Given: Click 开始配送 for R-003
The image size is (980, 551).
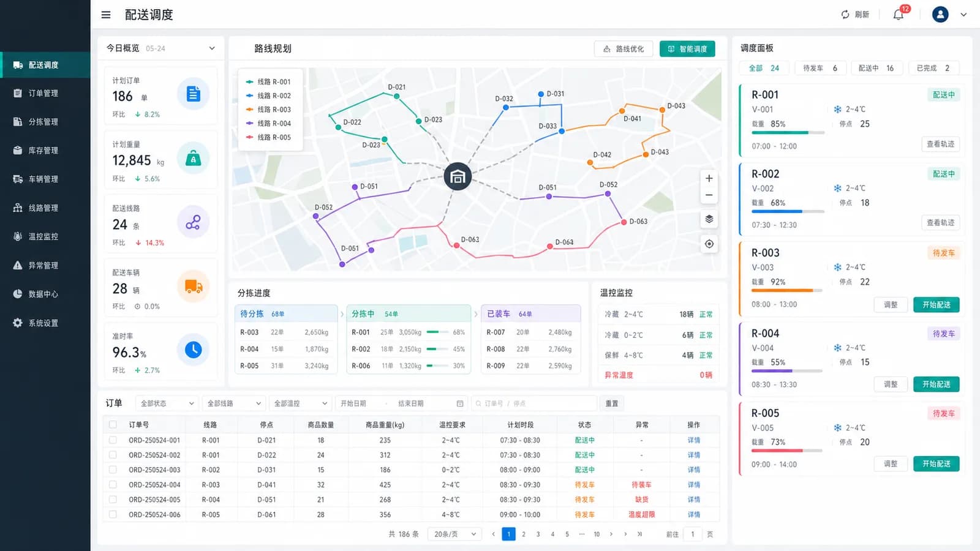Looking at the screenshot, I should point(937,304).
